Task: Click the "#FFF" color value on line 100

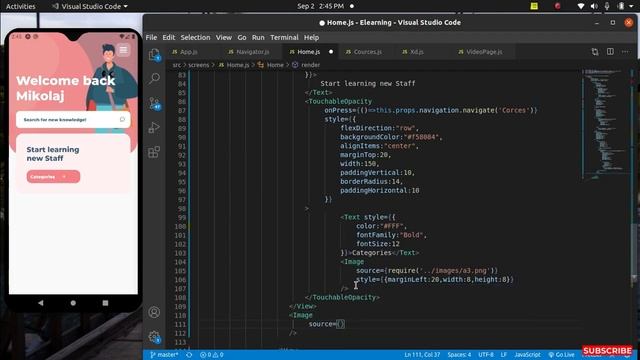Action: [391, 226]
